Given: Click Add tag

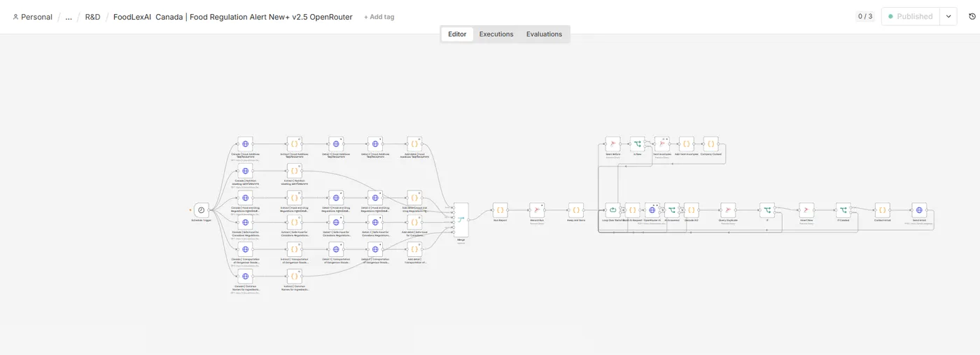Looking at the screenshot, I should (379, 17).
